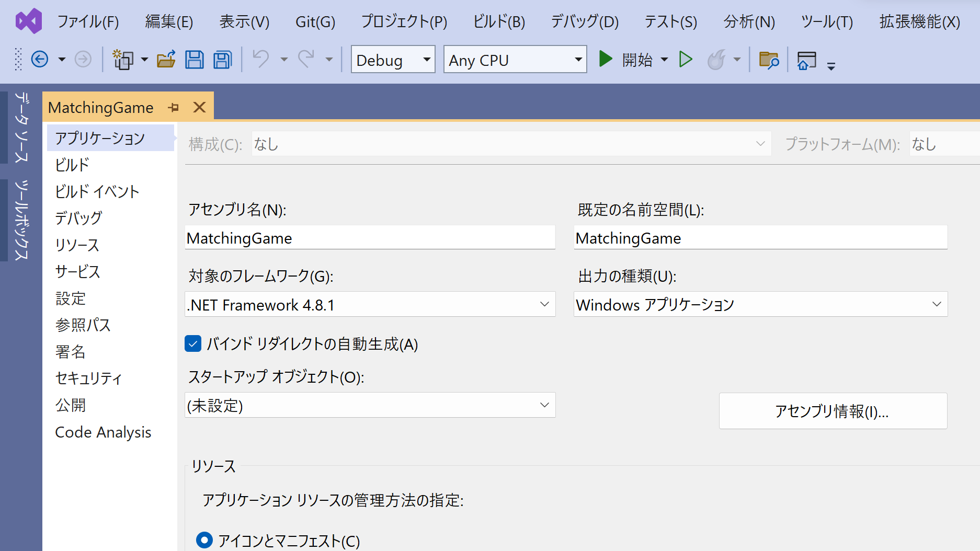
Task: Select the アプリケーション properties page
Action: coord(110,138)
